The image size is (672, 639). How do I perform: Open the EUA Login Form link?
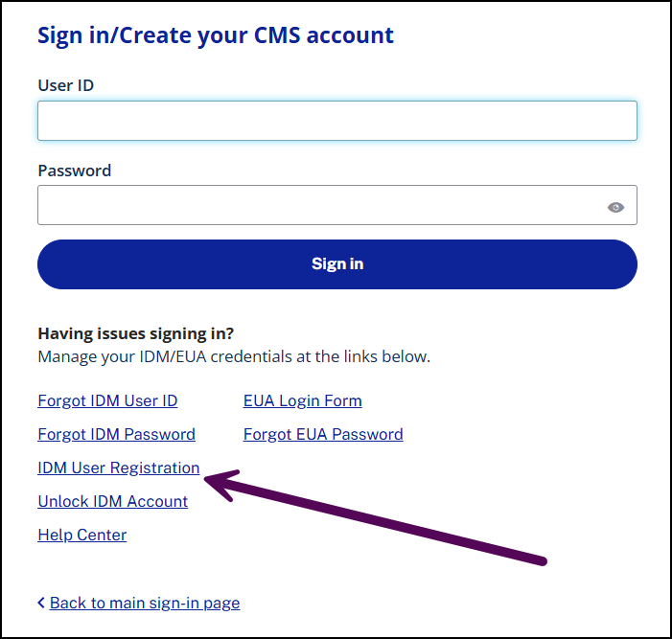click(x=303, y=400)
